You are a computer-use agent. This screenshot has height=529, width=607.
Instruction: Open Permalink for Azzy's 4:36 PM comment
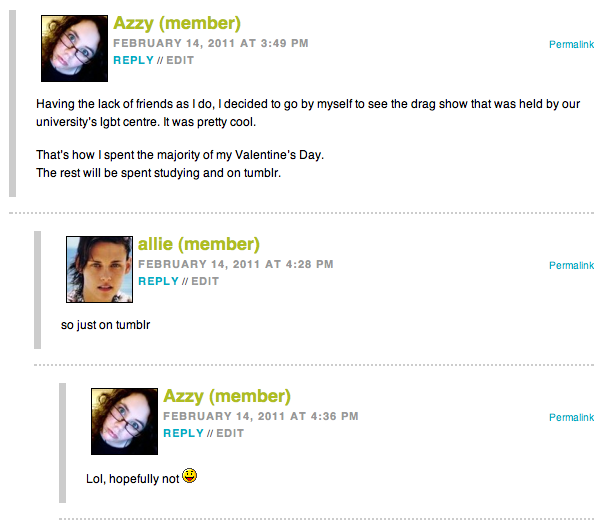point(571,417)
